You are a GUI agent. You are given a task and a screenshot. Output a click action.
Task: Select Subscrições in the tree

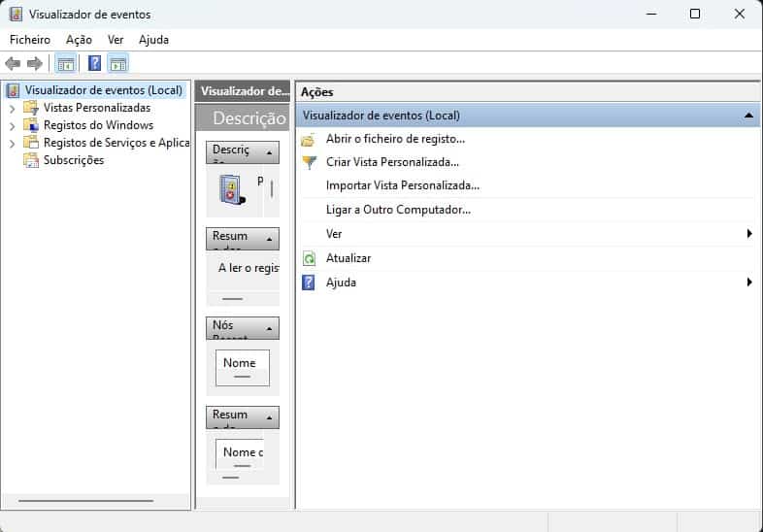[74, 160]
